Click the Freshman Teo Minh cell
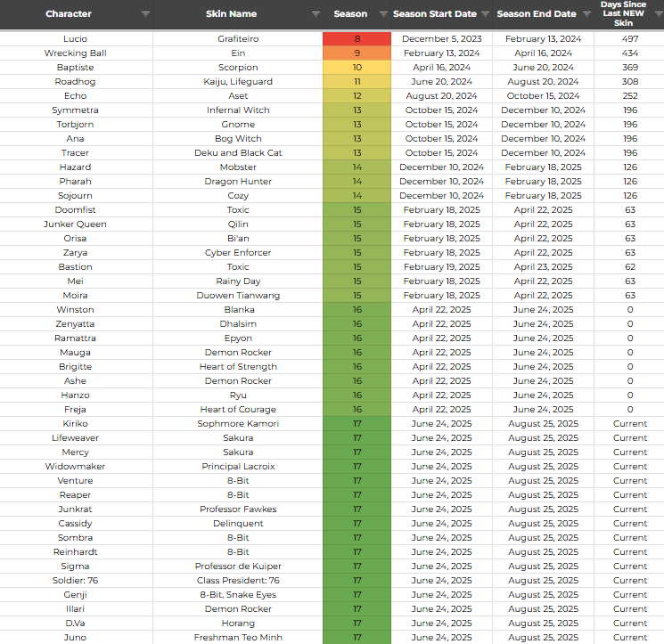 (238, 638)
